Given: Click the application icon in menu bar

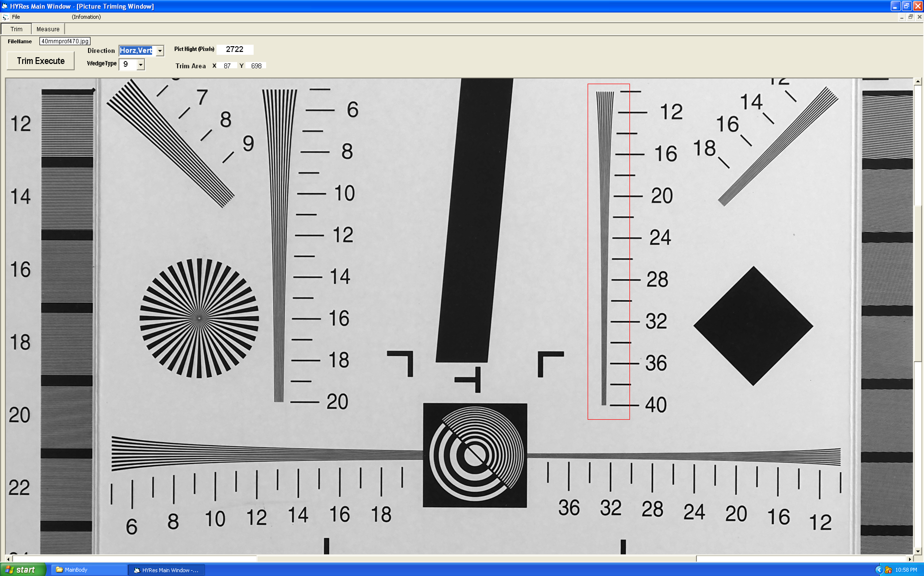Looking at the screenshot, I should pos(5,17).
